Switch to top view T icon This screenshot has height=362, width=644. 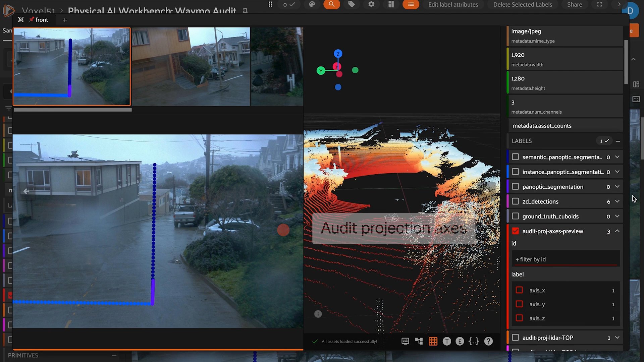[447, 341]
